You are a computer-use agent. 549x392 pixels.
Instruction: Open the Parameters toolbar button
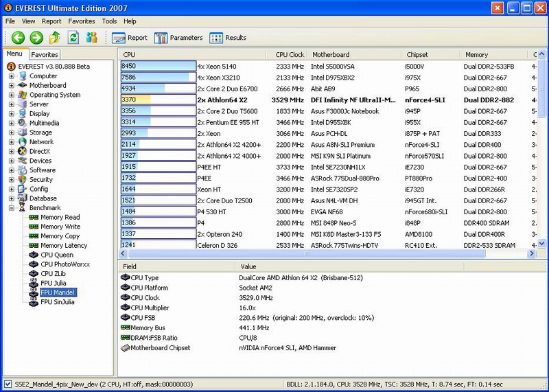pyautogui.click(x=178, y=38)
